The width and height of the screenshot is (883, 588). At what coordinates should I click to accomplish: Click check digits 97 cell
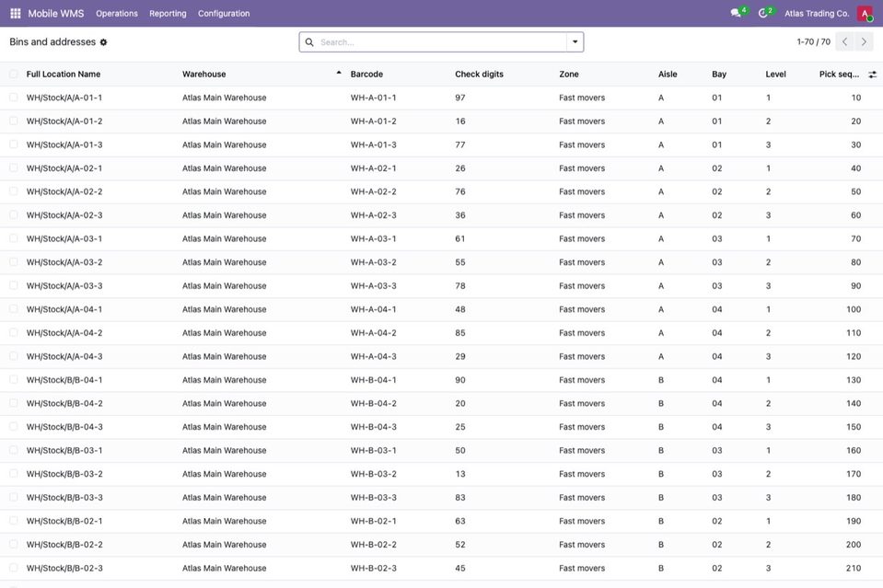pyautogui.click(x=460, y=98)
